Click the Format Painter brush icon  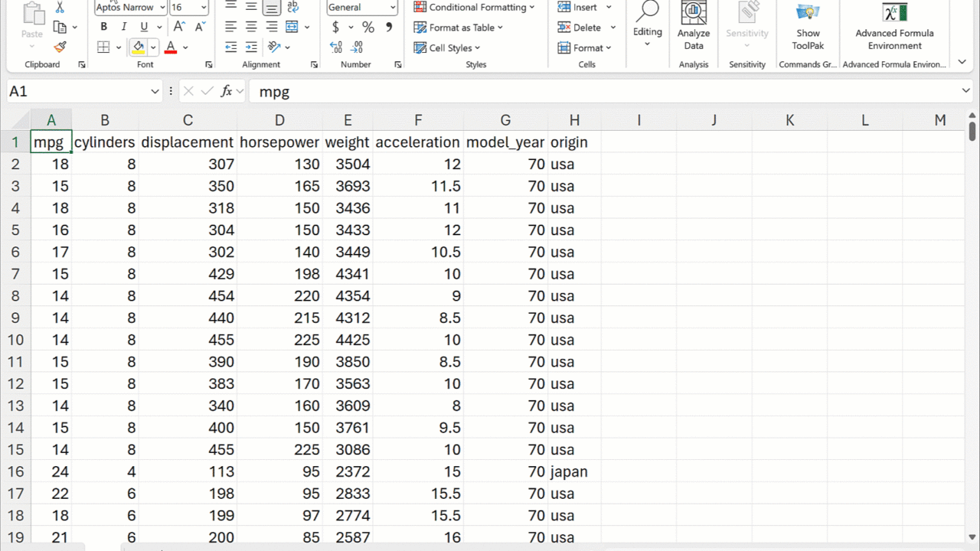coord(60,47)
